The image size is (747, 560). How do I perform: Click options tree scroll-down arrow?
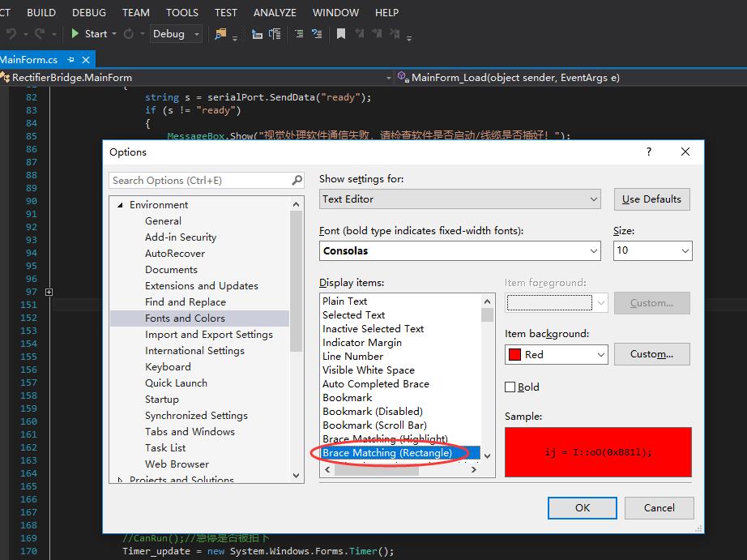pos(296,475)
